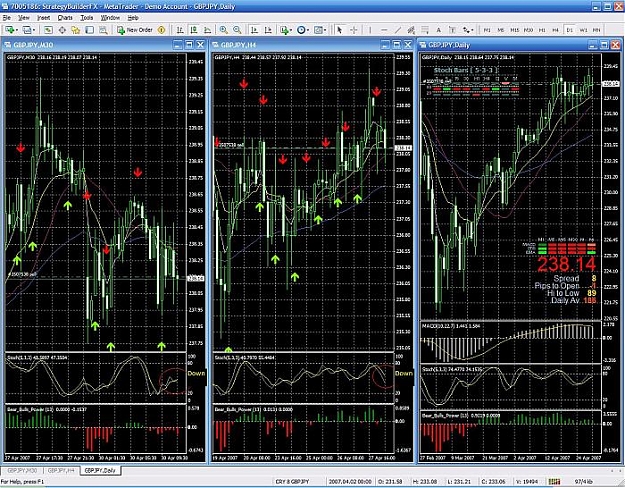
Task: Set timeframe to W1
Action: [x=584, y=30]
